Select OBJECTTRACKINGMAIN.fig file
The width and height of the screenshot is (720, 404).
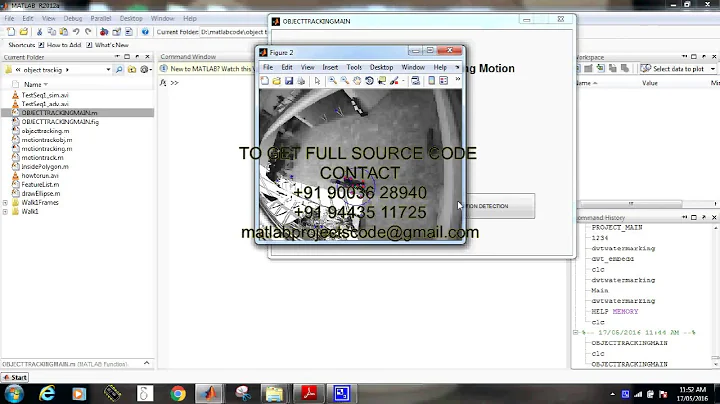click(x=60, y=122)
